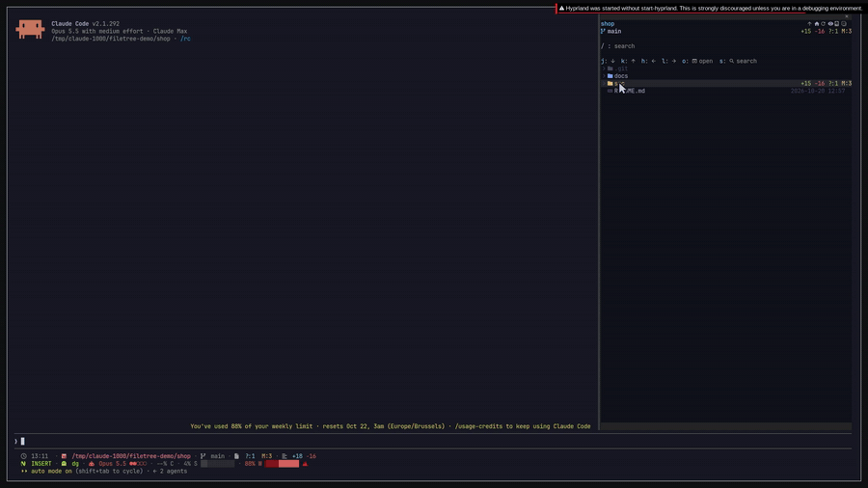Click the 2 agents indicator

pyautogui.click(x=170, y=472)
